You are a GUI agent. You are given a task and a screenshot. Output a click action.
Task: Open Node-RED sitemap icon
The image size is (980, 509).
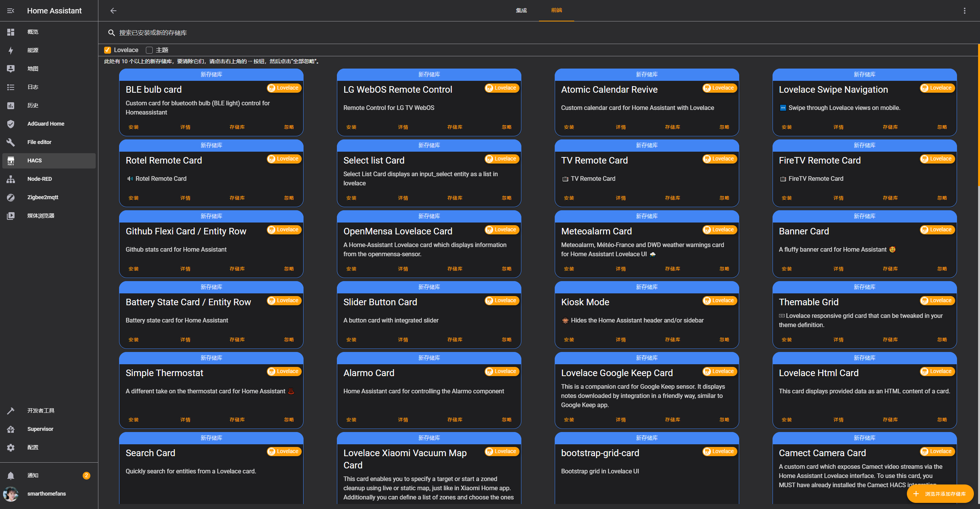click(x=11, y=179)
